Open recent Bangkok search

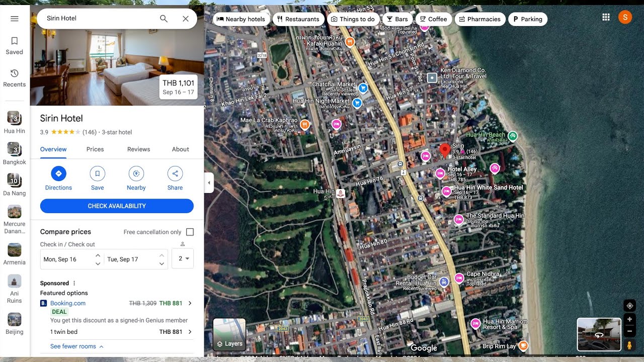click(14, 154)
